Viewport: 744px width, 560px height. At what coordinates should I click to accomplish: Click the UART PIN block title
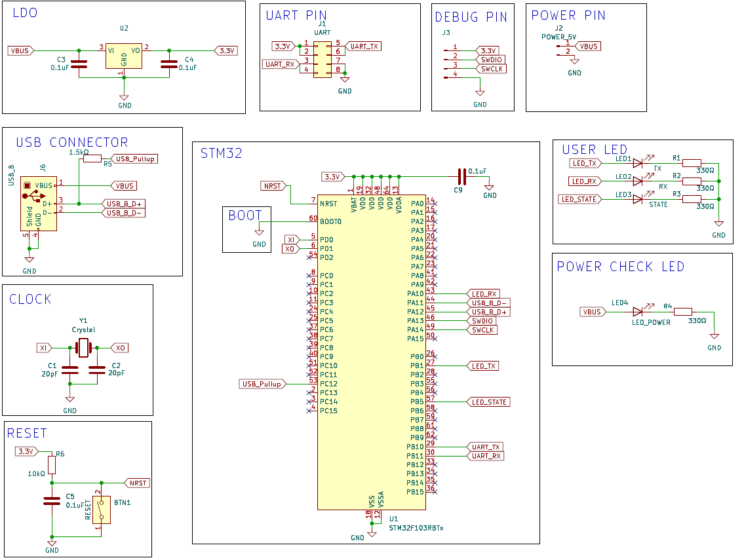(x=296, y=16)
